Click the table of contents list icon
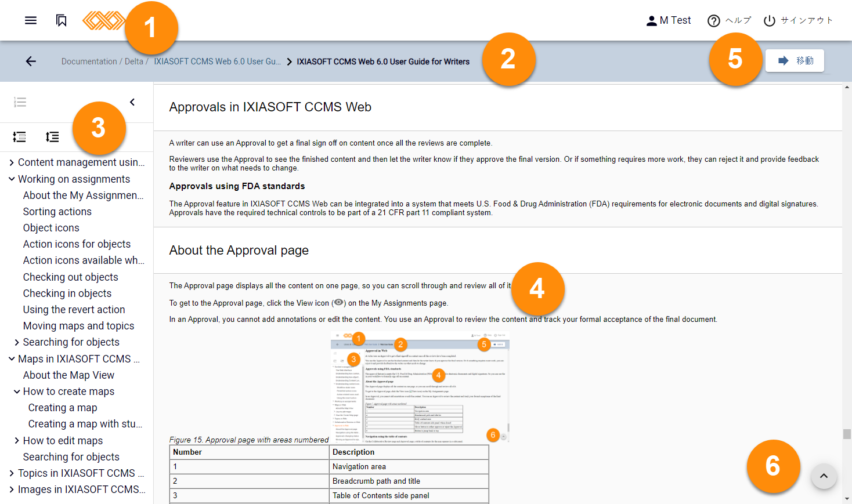This screenshot has width=852, height=504. pos(20,102)
